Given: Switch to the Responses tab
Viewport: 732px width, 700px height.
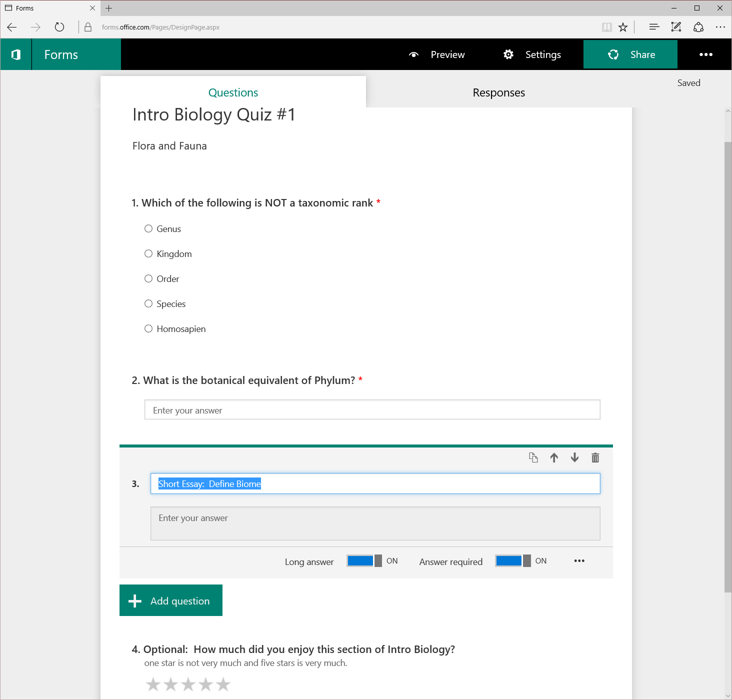Looking at the screenshot, I should click(x=498, y=92).
